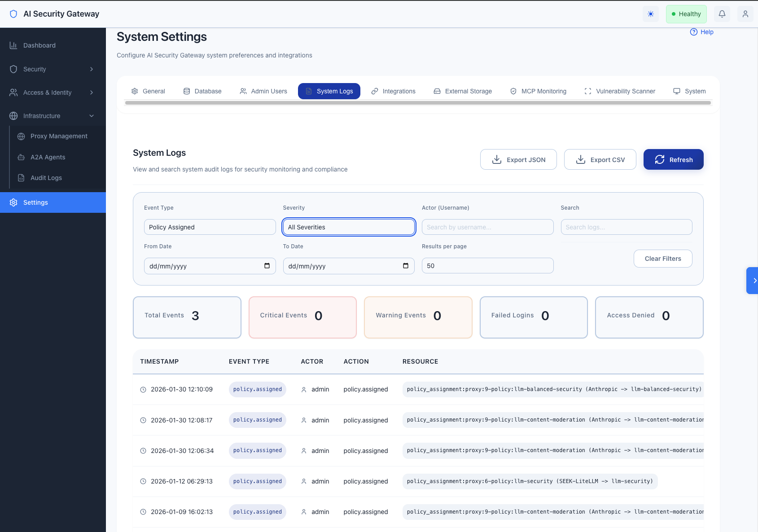
Task: Open the notifications bell icon
Action: click(x=722, y=14)
